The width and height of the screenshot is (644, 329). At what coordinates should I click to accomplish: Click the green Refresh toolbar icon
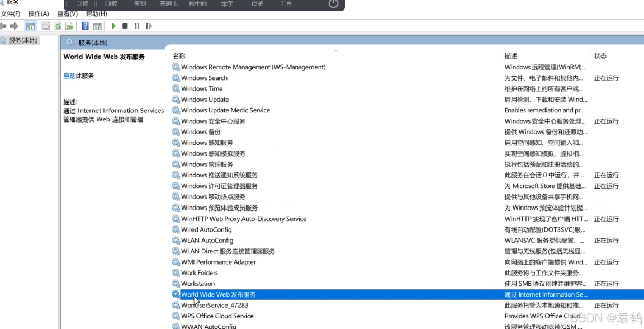point(58,26)
